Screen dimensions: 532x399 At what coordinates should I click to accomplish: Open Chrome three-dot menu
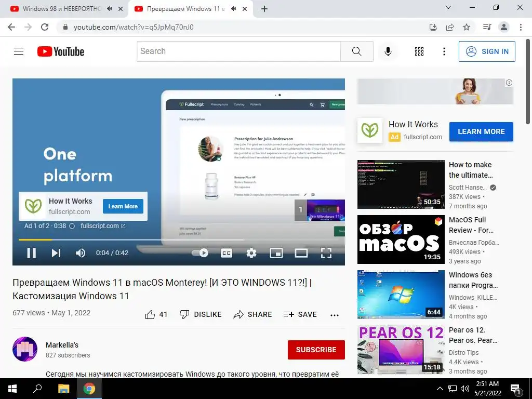click(521, 27)
